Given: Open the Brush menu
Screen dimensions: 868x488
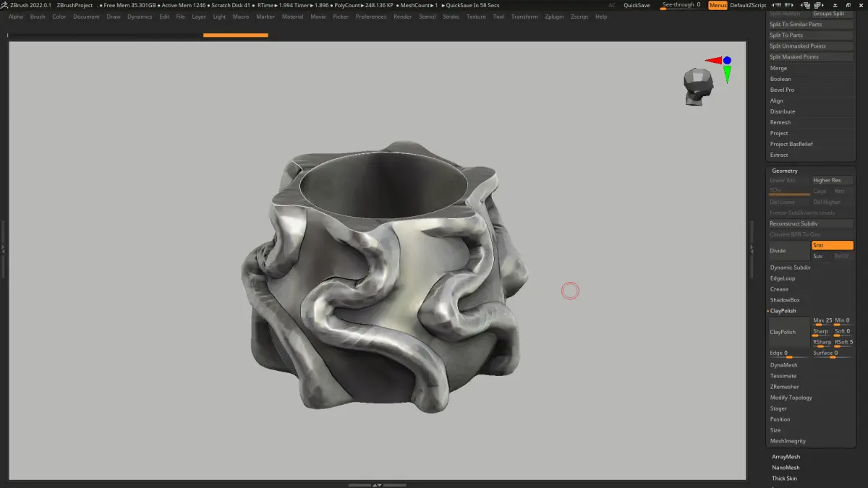Looking at the screenshot, I should [38, 17].
